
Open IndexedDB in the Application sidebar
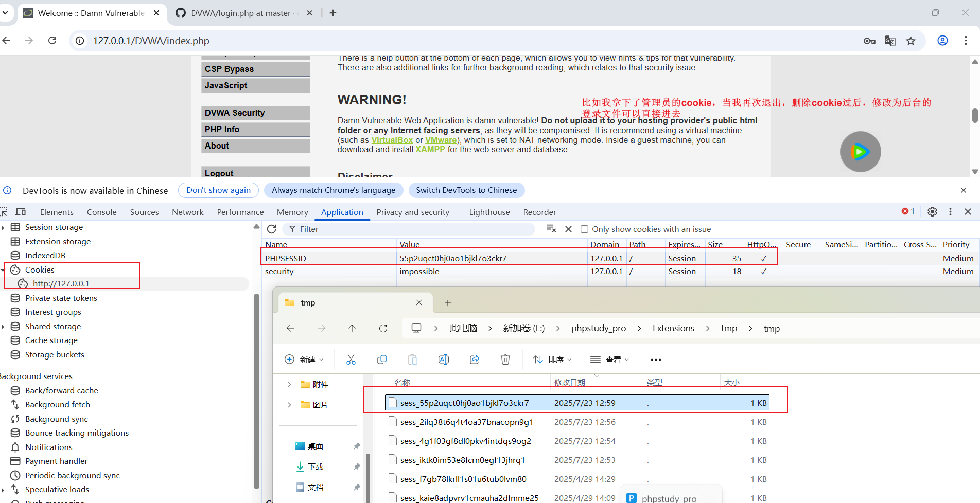[45, 256]
